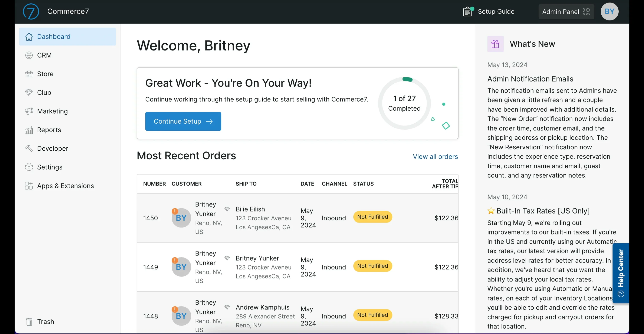Click the Continue Setup button
The image size is (644, 334).
click(183, 121)
